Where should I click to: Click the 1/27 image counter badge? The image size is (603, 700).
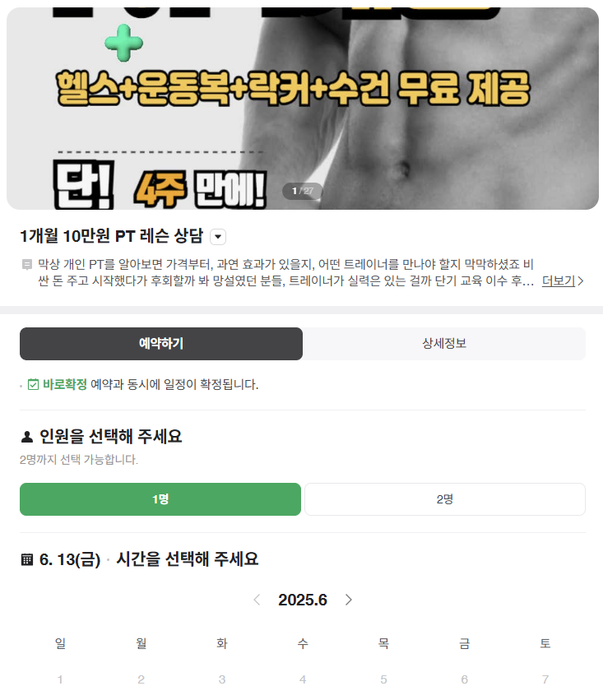click(x=303, y=191)
